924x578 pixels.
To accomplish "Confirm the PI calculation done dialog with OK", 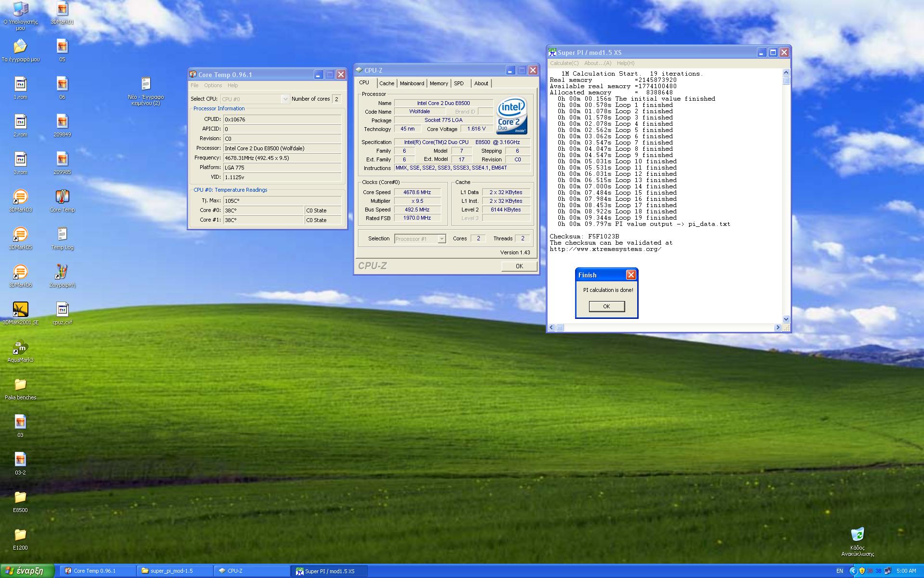I will click(x=606, y=306).
